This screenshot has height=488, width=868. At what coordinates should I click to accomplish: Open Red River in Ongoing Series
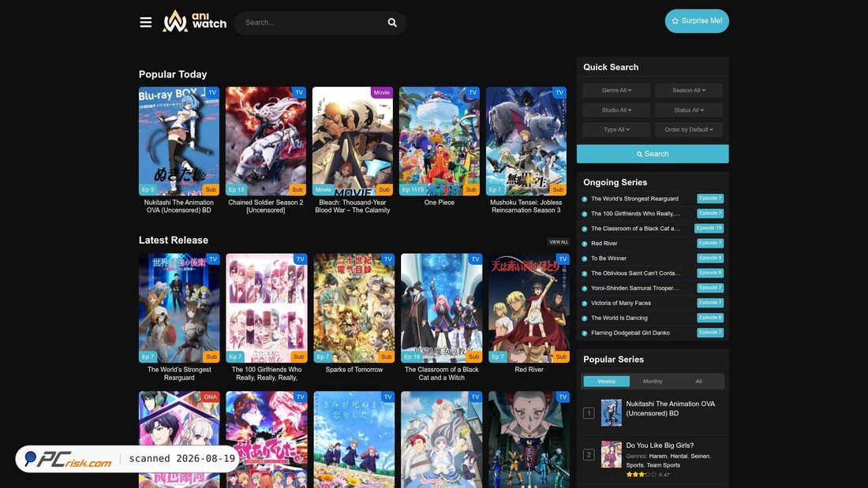pyautogui.click(x=604, y=244)
